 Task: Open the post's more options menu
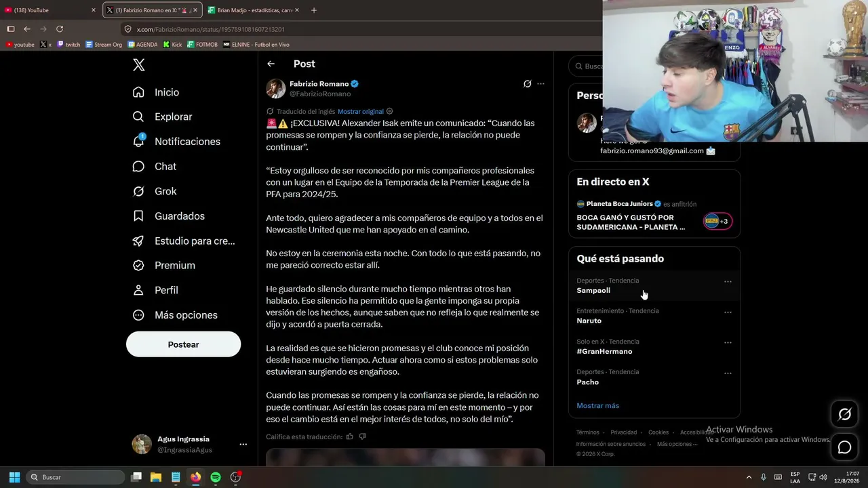(540, 84)
